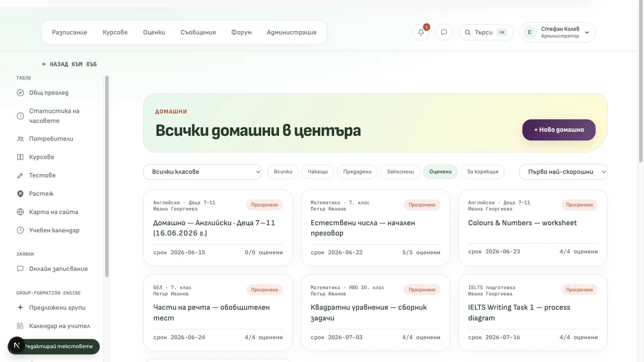The image size is (644, 362).
Task: Open Квадратни уравнения — сборник задачи card
Action: 376,312
